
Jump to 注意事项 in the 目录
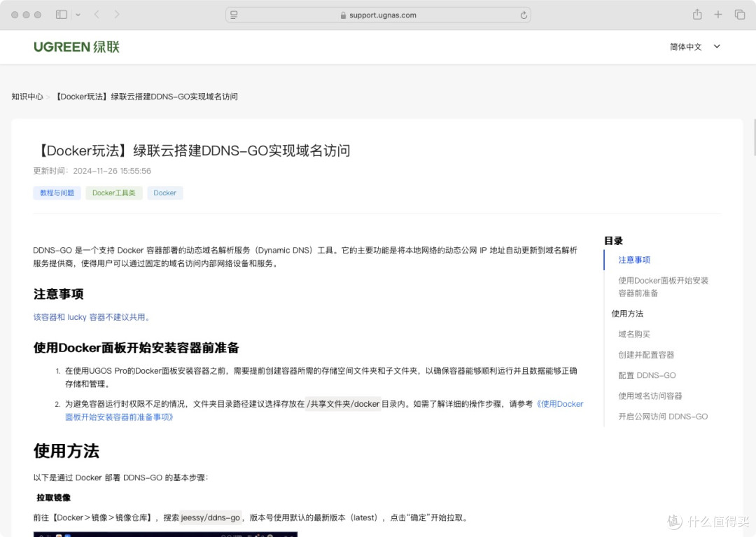(634, 260)
